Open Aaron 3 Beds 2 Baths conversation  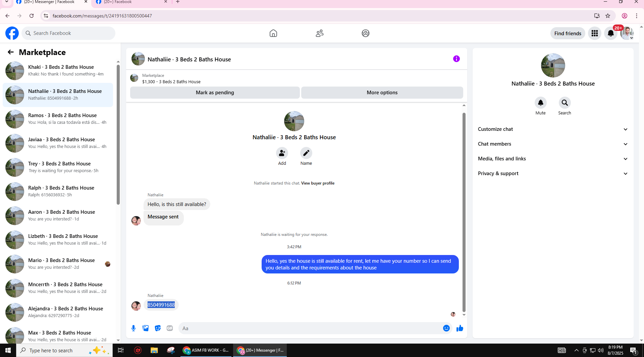point(58,215)
